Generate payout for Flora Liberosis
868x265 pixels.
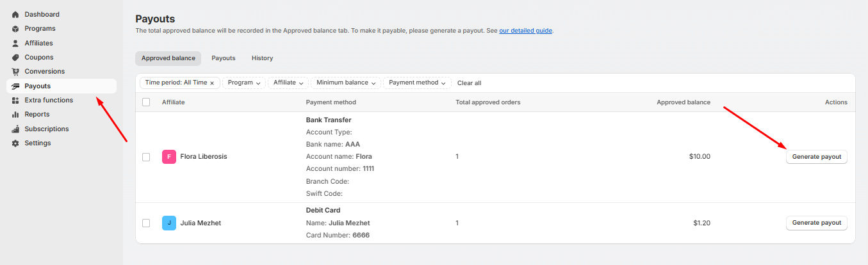pos(816,157)
